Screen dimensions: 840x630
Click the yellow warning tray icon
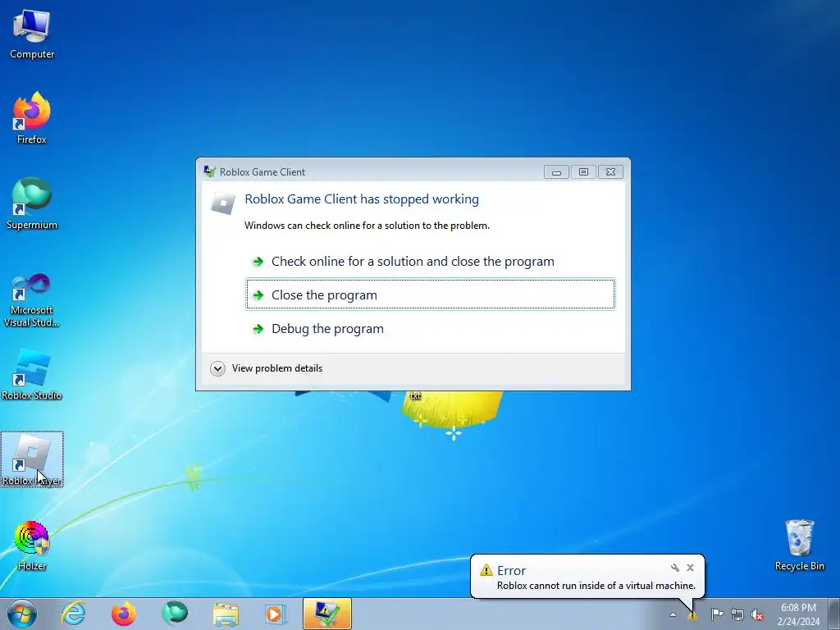click(692, 615)
